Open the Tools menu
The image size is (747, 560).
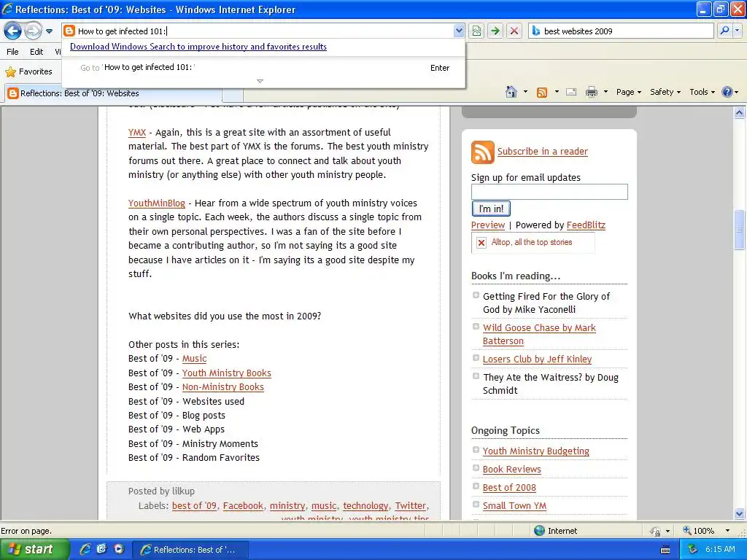pos(703,92)
